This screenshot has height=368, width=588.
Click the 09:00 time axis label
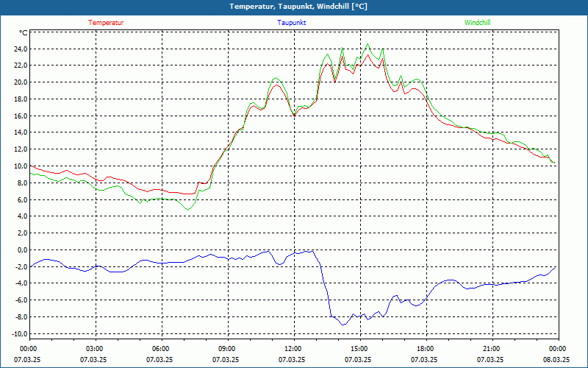pyautogui.click(x=228, y=349)
